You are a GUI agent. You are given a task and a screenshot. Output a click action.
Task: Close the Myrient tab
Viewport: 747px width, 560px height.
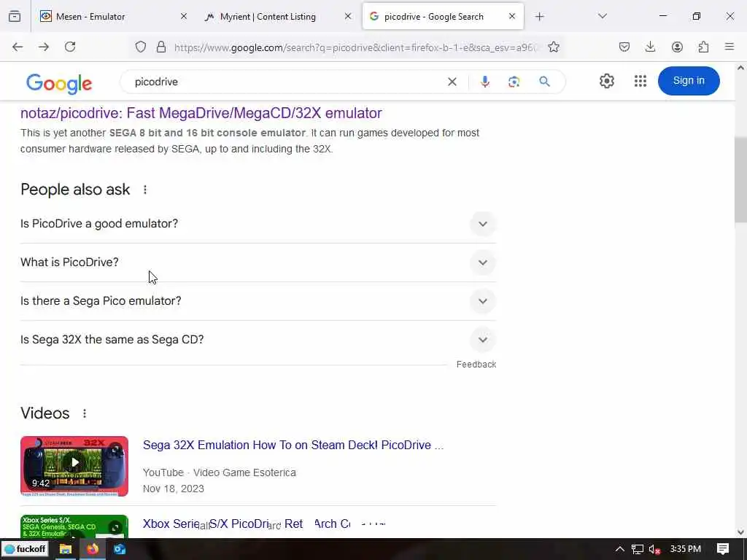point(348,17)
